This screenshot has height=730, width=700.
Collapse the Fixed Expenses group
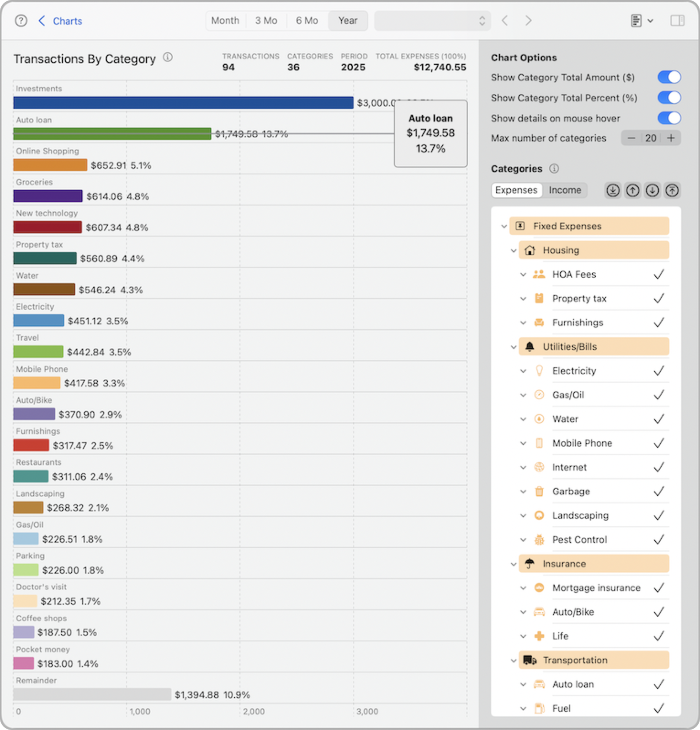pyautogui.click(x=504, y=226)
